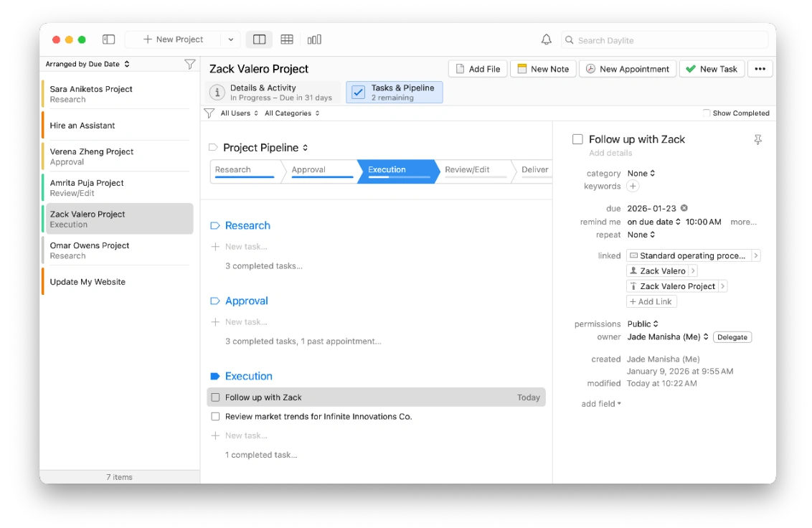Switch to split column view
Viewport: 812px width, 528px height.
(259, 39)
